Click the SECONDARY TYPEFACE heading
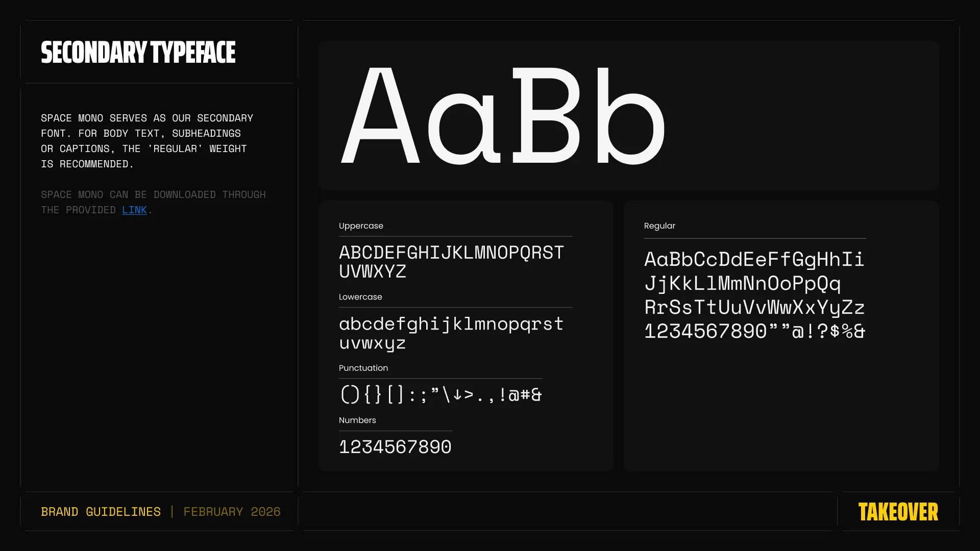980x551 pixels. 138,52
